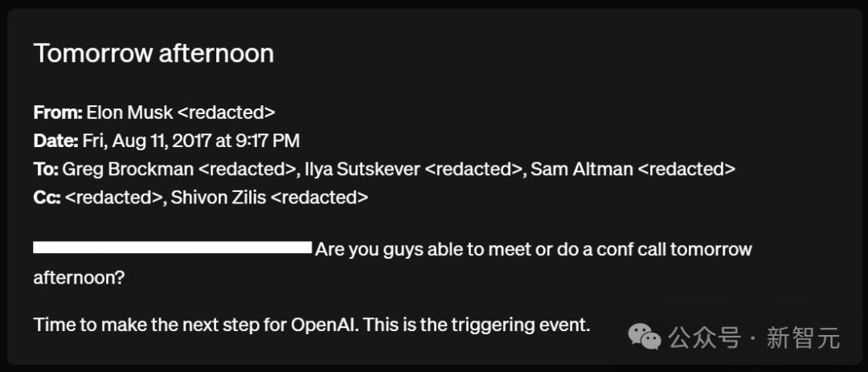
Task: Select recipient Sam Altman
Action: click(x=580, y=169)
